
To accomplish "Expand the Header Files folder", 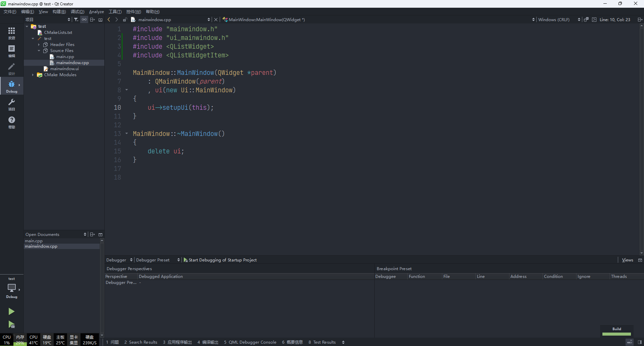I will click(39, 44).
